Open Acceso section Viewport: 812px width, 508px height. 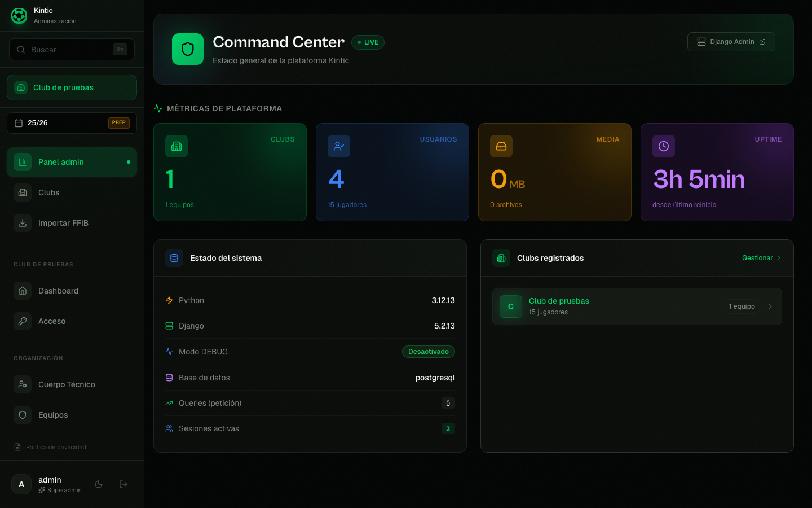(x=72, y=321)
